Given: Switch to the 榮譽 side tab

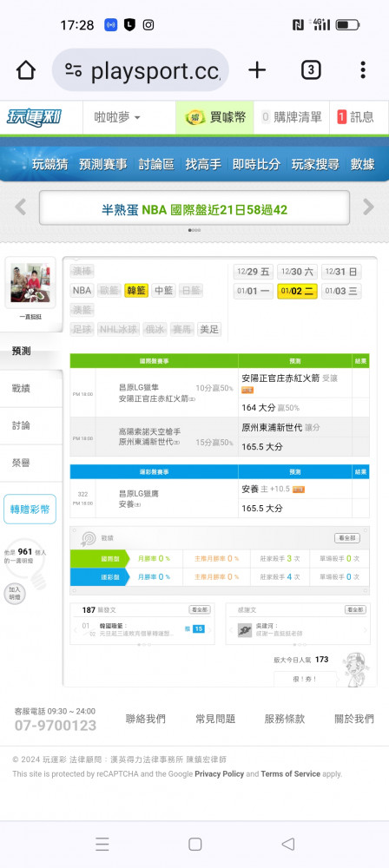Looking at the screenshot, I should (x=30, y=463).
